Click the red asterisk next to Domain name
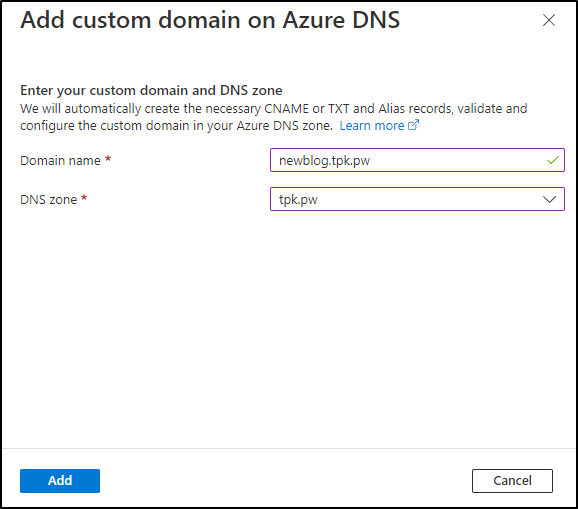The width and height of the screenshot is (578, 509). (x=108, y=159)
